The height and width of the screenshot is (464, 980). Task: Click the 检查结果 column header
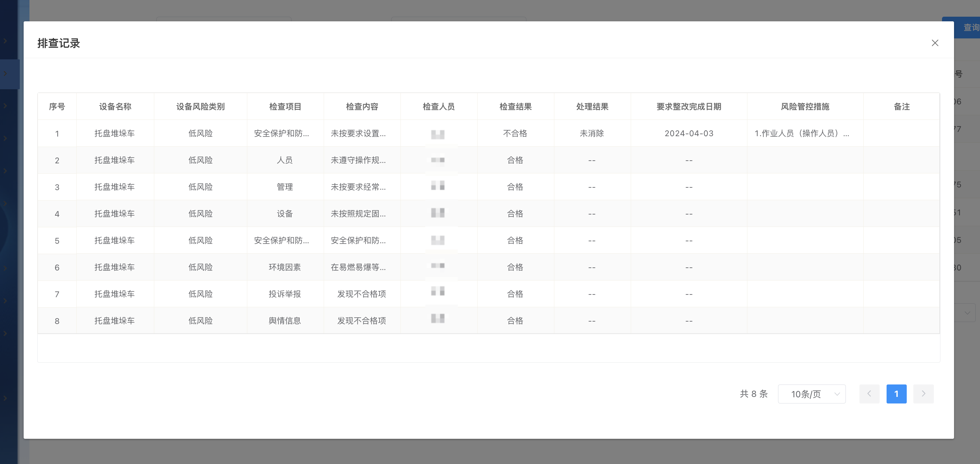coord(515,107)
